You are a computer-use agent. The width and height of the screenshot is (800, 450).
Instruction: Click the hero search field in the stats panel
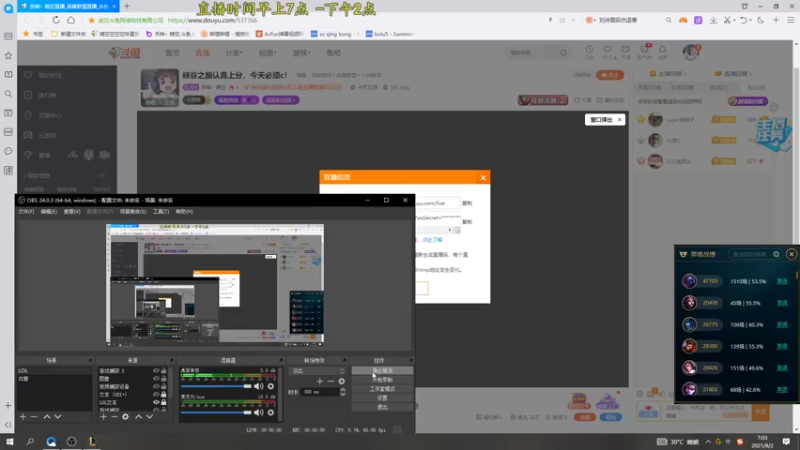(750, 254)
